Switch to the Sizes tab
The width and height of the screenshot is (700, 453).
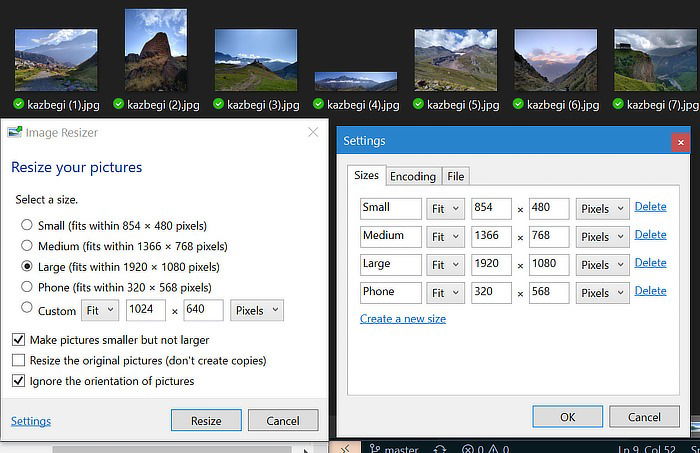pos(366,175)
